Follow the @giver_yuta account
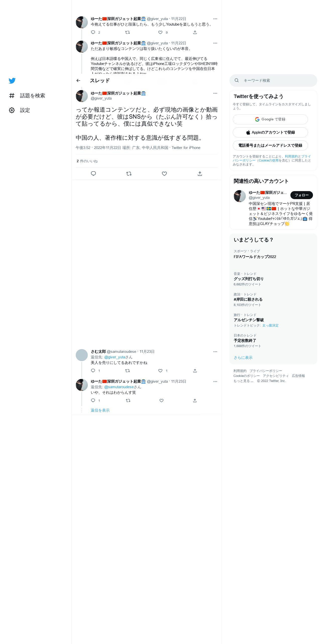 tap(302, 195)
